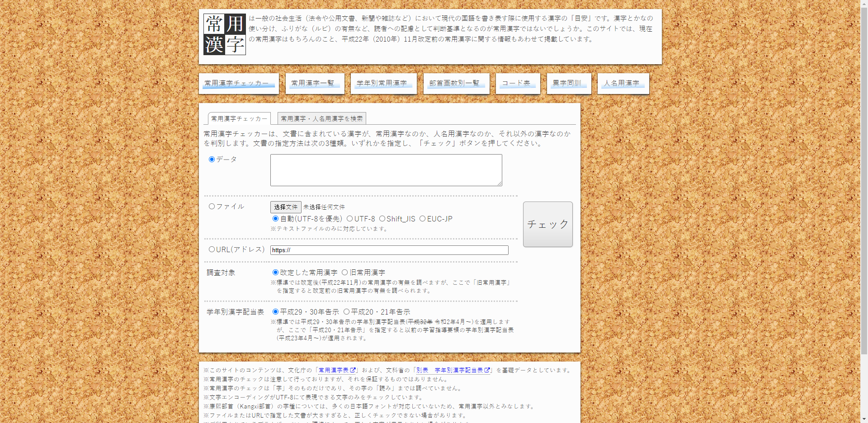
Task: Select the 平成20・21年告示 option
Action: coord(346,312)
